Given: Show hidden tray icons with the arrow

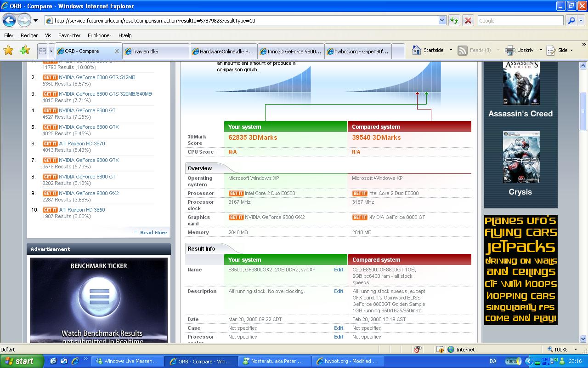Looking at the screenshot, I should point(529,362).
